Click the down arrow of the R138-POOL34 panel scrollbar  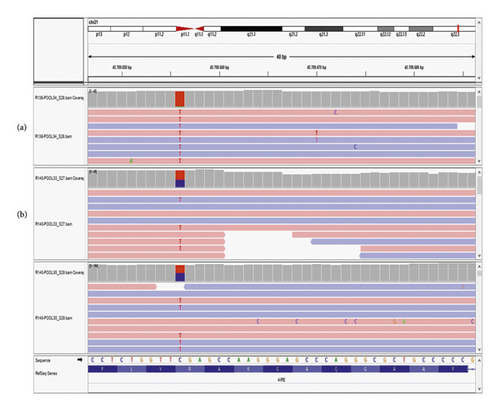(479, 161)
